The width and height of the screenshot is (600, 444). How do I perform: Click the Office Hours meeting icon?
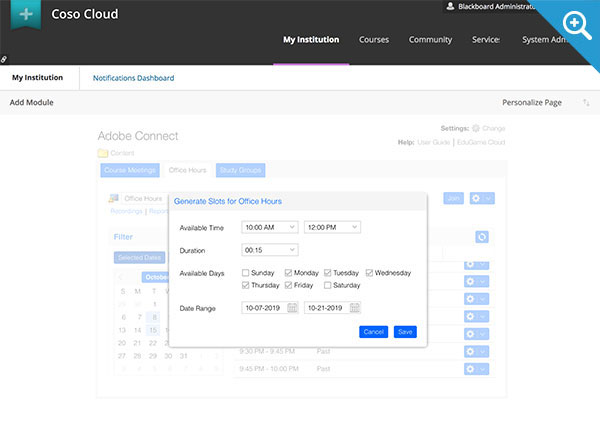[x=114, y=198]
